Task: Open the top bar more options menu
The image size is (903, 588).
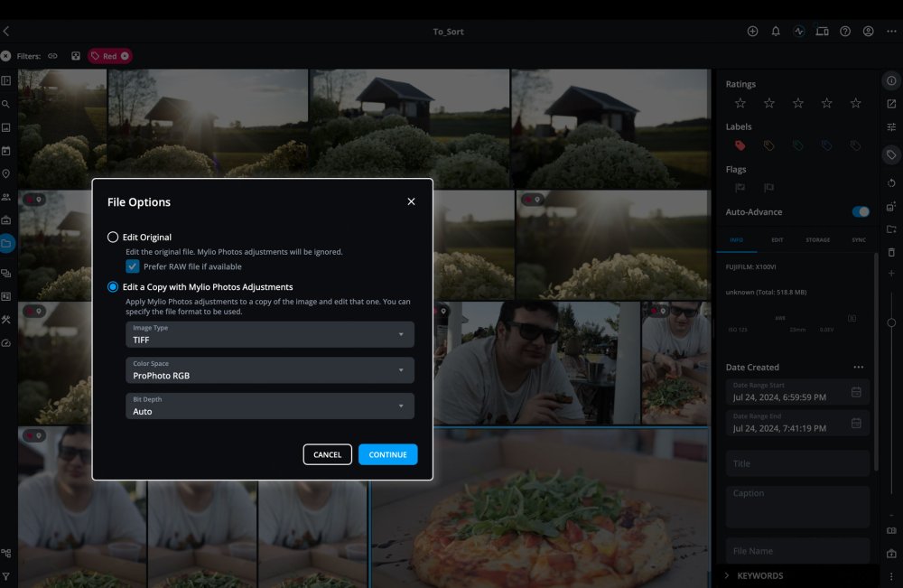Action: (891, 31)
